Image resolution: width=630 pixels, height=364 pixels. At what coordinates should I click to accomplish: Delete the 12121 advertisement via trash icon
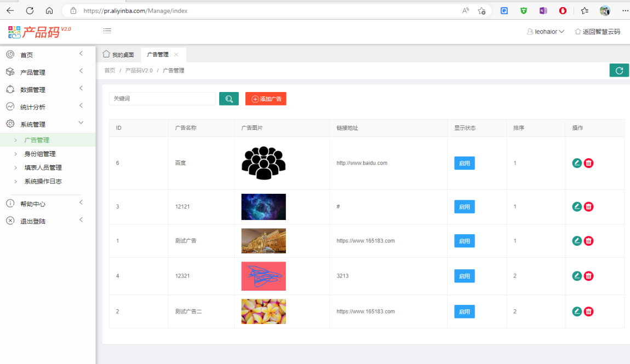pos(588,206)
